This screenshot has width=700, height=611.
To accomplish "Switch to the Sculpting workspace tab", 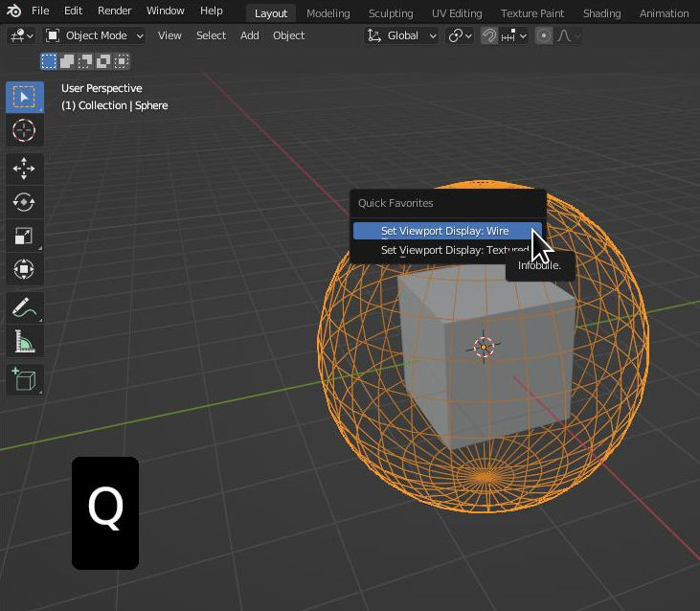I will pos(391,13).
